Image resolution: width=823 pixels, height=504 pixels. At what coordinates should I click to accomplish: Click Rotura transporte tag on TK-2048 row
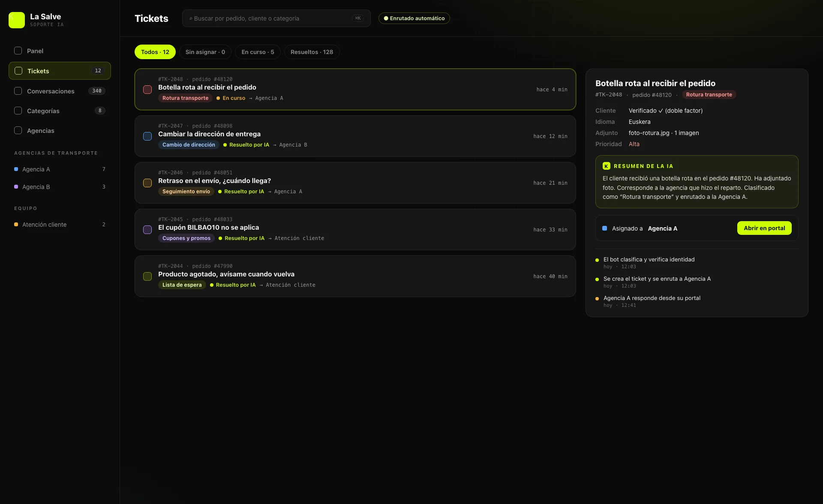coord(185,98)
